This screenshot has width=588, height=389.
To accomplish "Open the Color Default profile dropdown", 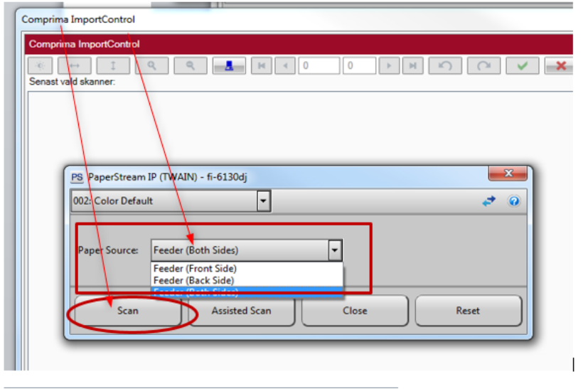I will (x=263, y=201).
